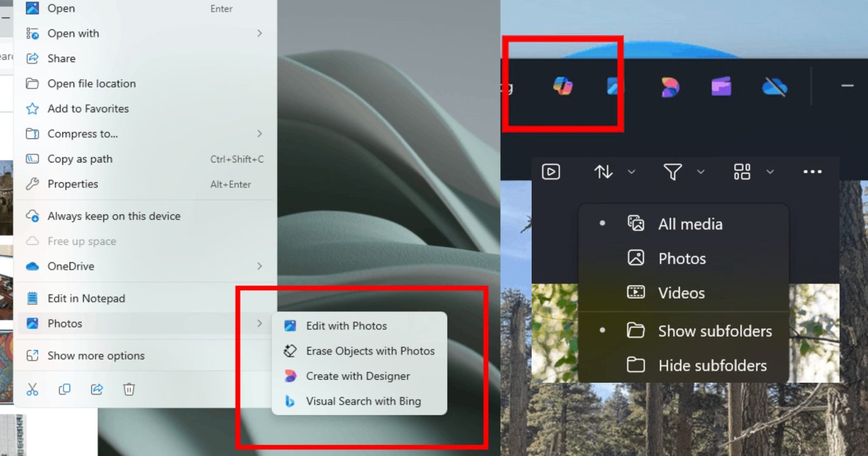
Task: Click the Cut scissors icon
Action: tap(33, 389)
